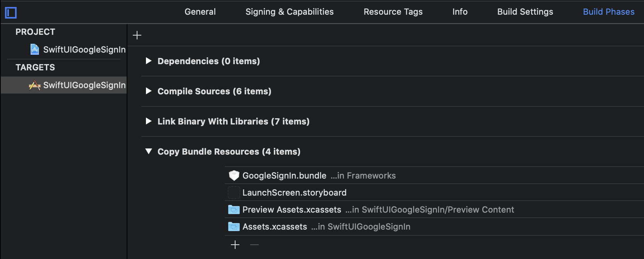Expand the Compile Sources section

point(149,91)
